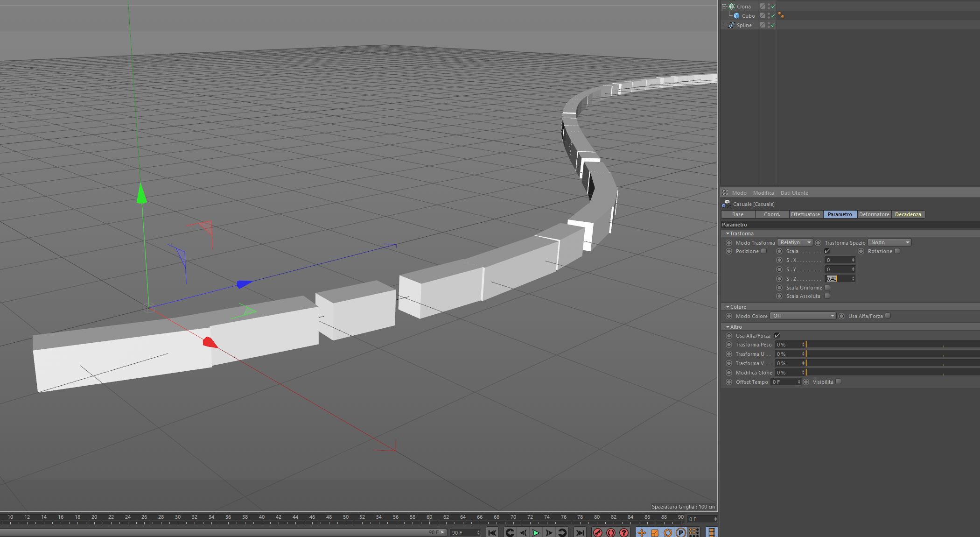Toggle the autokeying red button
Viewport: 980px width, 537px height.
610,532
